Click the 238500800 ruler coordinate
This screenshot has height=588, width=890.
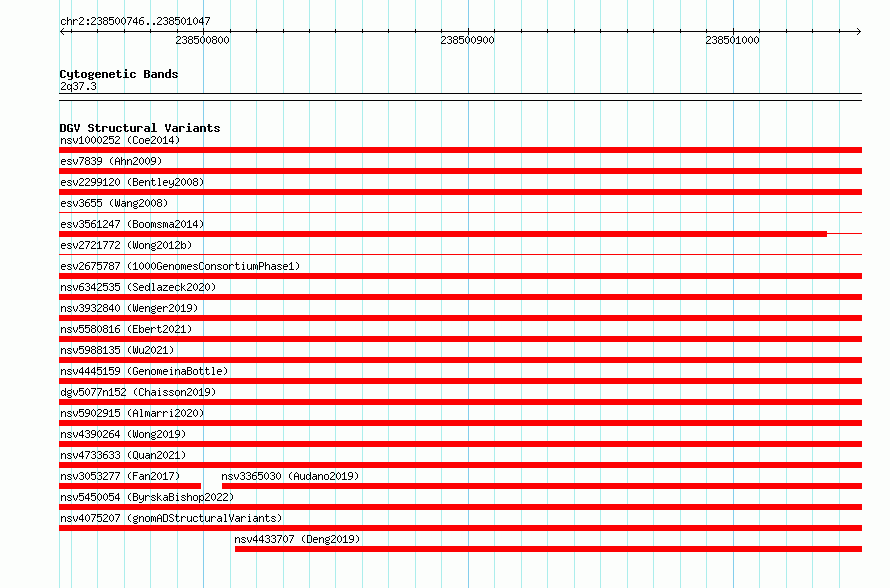tap(203, 40)
